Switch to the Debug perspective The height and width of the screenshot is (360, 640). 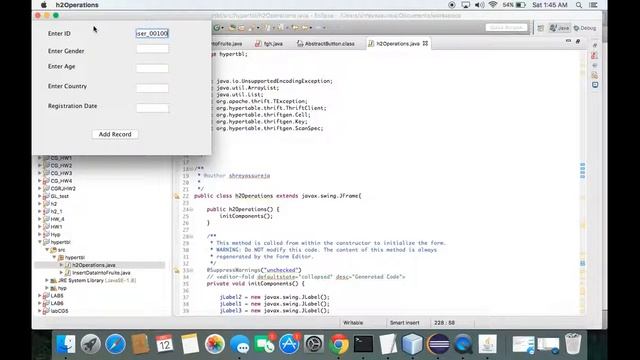pos(585,28)
